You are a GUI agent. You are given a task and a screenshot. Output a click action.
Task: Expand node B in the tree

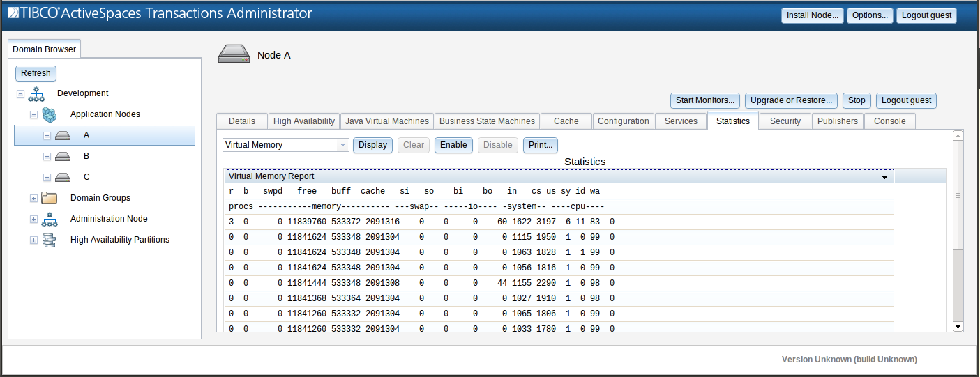pos(47,156)
